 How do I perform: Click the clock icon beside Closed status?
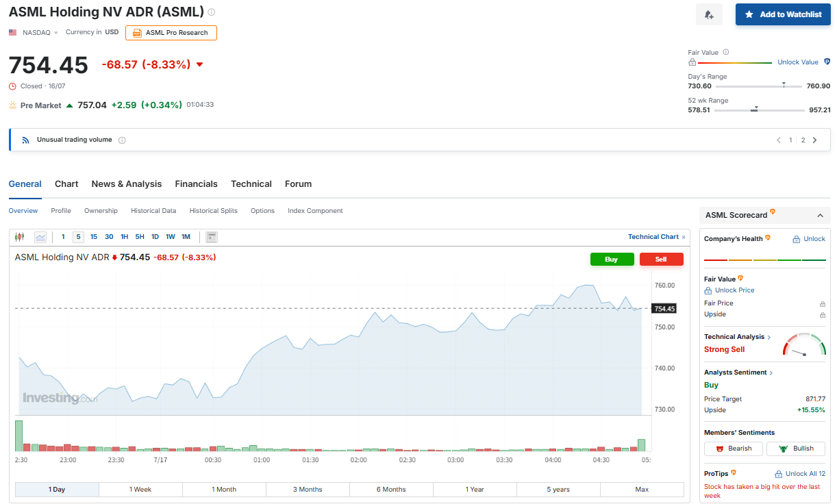(x=12, y=86)
